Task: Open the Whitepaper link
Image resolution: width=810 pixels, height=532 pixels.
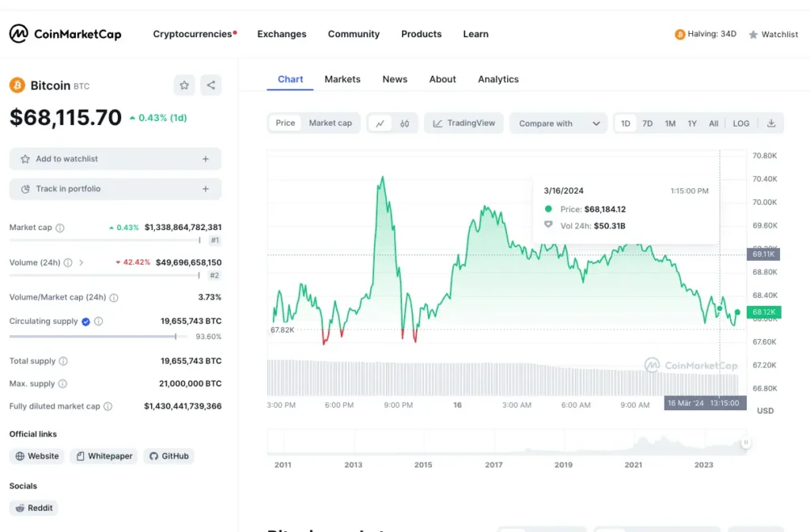Action: pyautogui.click(x=104, y=456)
